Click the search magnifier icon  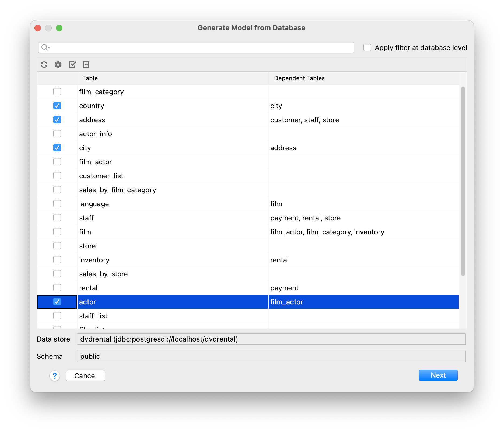click(x=45, y=48)
